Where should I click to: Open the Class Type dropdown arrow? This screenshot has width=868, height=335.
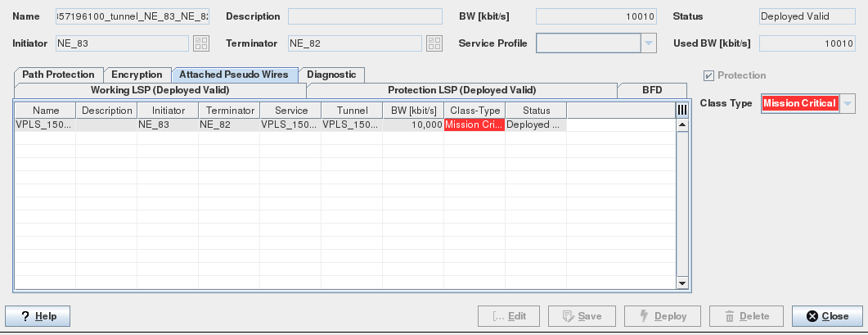coord(848,103)
